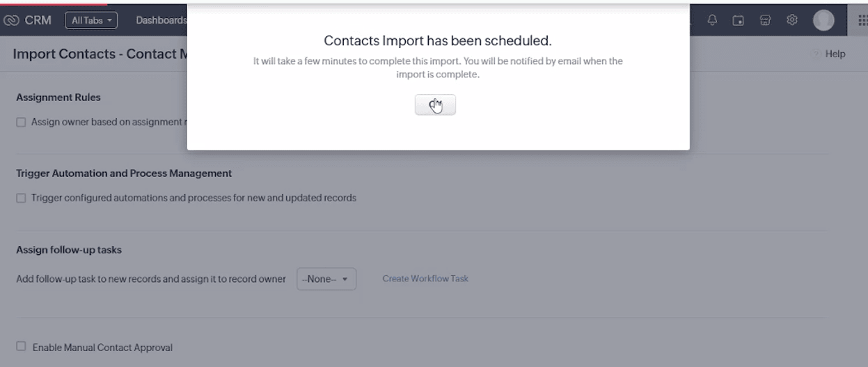Click the Help question mark icon
This screenshot has height=367, width=868.
click(816, 54)
